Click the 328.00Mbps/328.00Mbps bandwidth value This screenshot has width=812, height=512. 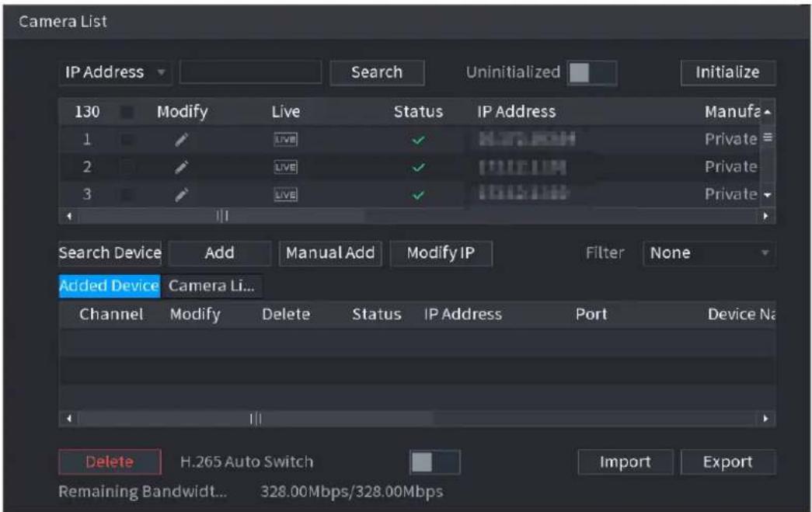352,491
